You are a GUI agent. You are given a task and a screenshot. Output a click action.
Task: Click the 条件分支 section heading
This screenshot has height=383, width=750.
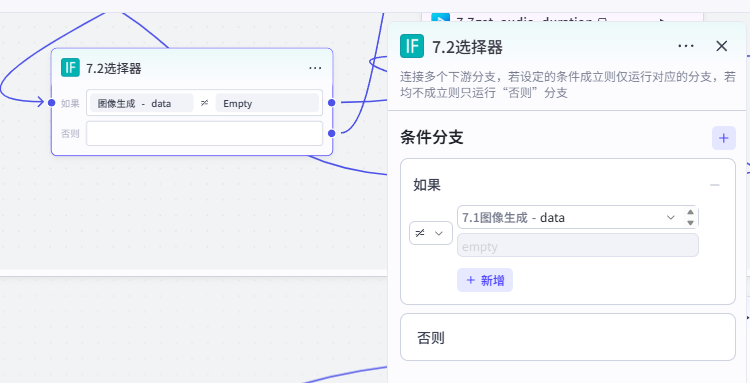click(x=432, y=138)
